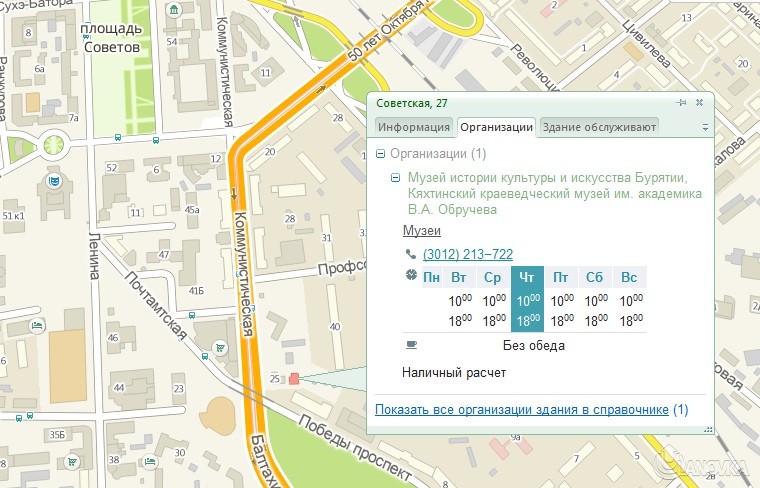Switch to the Информация tab
The height and width of the screenshot is (488, 760).
[x=414, y=127]
